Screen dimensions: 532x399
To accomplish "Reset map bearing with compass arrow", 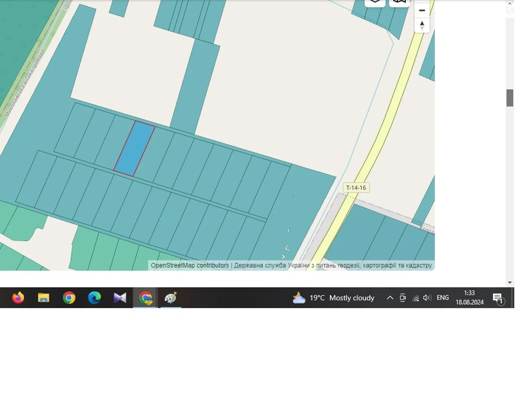I will point(422,26).
